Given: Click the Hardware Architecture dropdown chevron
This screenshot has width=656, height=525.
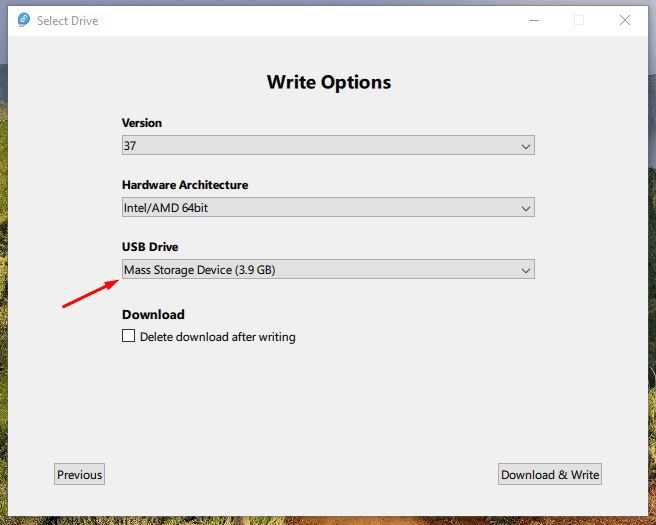Looking at the screenshot, I should click(x=526, y=208).
